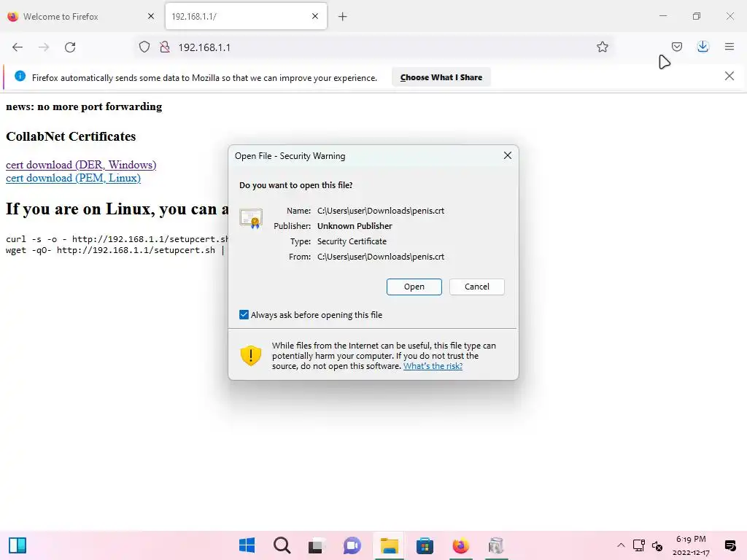
Task: Click the network status tray icon
Action: (x=639, y=545)
